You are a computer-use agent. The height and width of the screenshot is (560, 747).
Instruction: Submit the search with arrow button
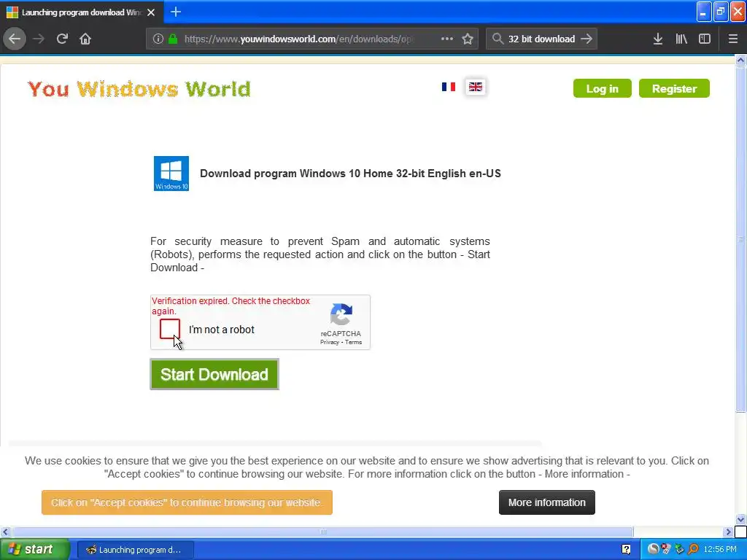point(587,39)
